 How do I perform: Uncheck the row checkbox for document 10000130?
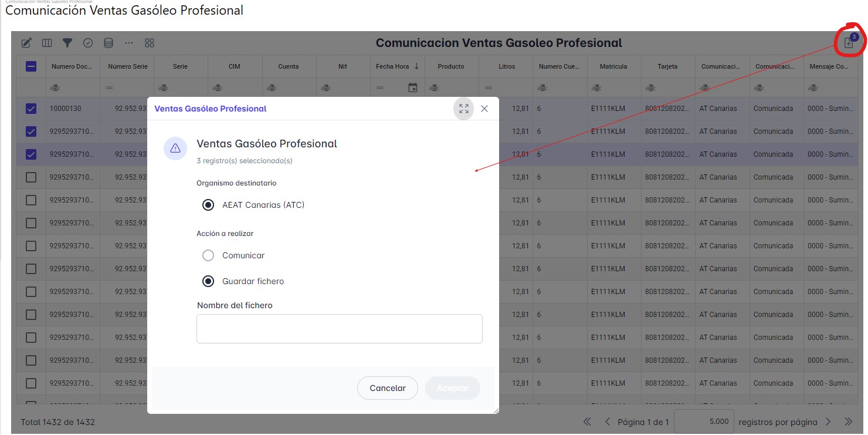[x=31, y=109]
